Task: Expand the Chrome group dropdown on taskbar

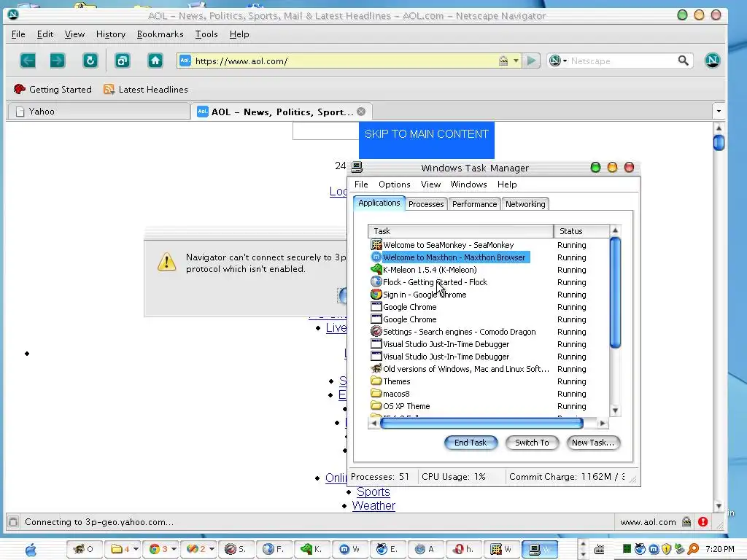Action: pyautogui.click(x=174, y=549)
